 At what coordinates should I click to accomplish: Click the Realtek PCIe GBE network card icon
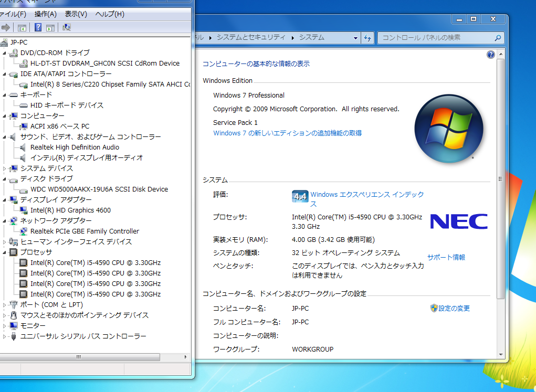click(24, 231)
